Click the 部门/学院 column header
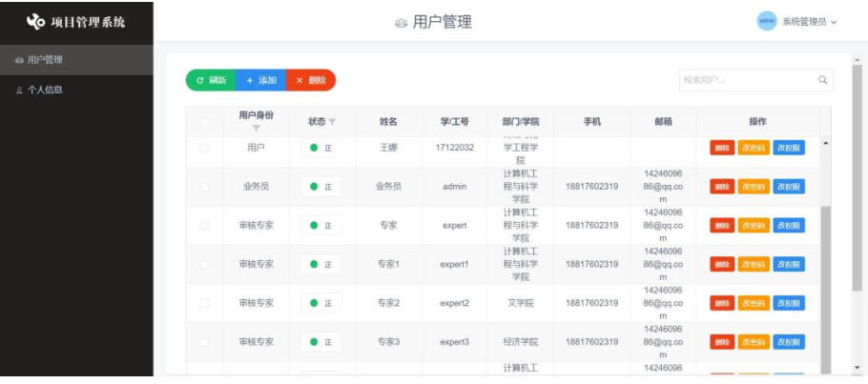 pos(521,122)
